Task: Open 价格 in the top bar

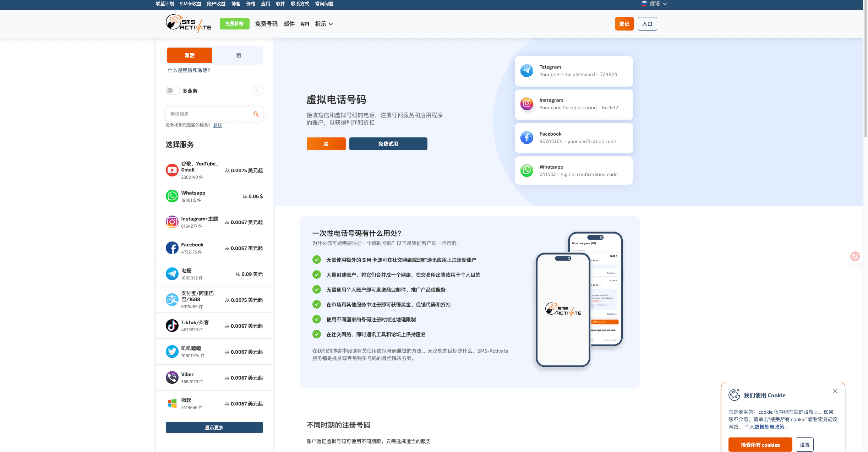Action: 251,4
